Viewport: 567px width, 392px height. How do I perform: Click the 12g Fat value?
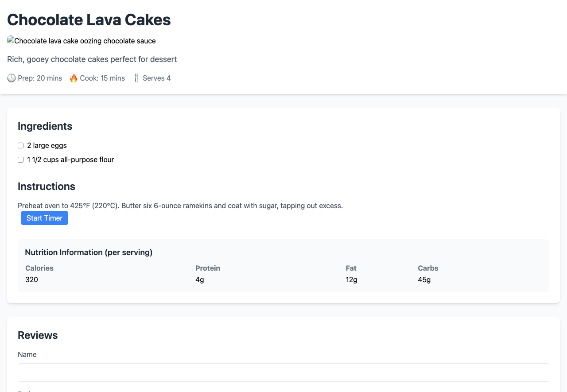(351, 280)
